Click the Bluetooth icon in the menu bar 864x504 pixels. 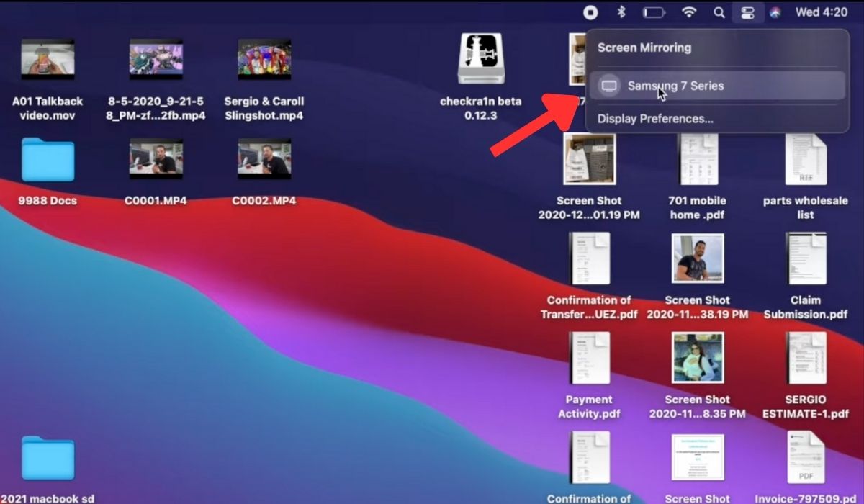(x=621, y=12)
